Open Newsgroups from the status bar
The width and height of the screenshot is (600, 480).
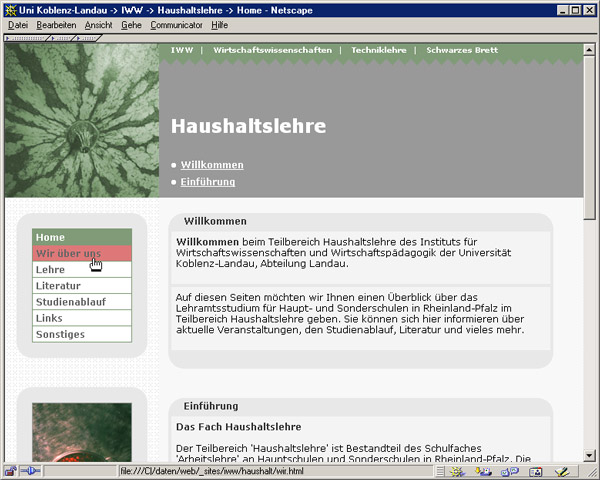pos(509,471)
